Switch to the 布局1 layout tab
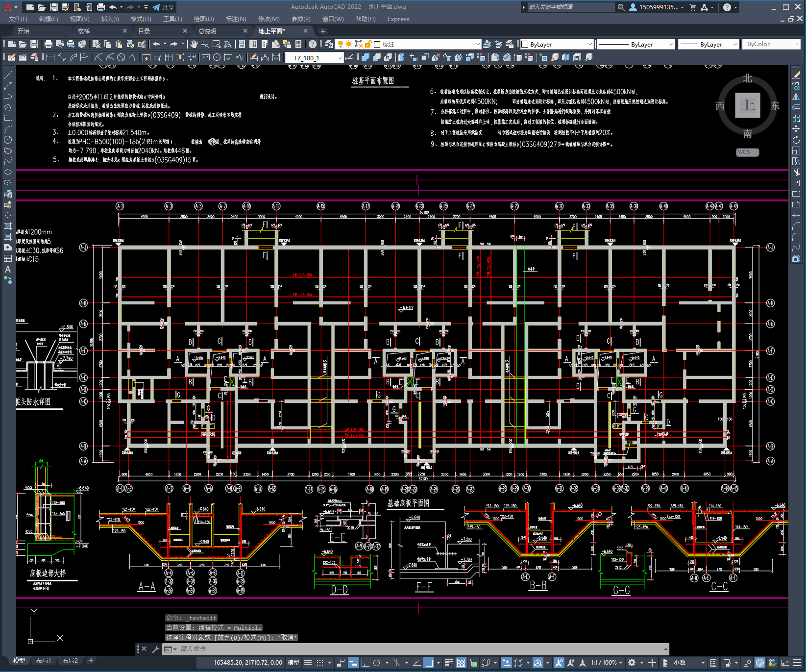The height and width of the screenshot is (672, 806). (44, 661)
